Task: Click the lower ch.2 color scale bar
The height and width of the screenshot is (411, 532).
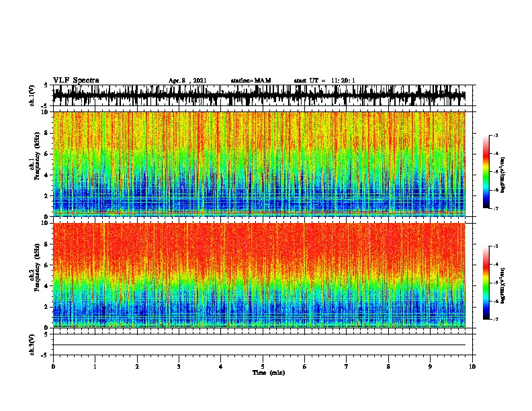Action: click(x=486, y=283)
